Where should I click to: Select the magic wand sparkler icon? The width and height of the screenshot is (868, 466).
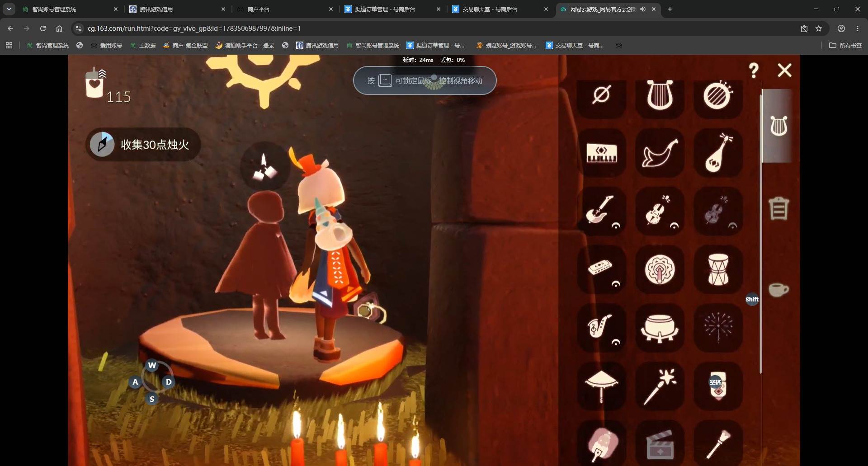[660, 386]
